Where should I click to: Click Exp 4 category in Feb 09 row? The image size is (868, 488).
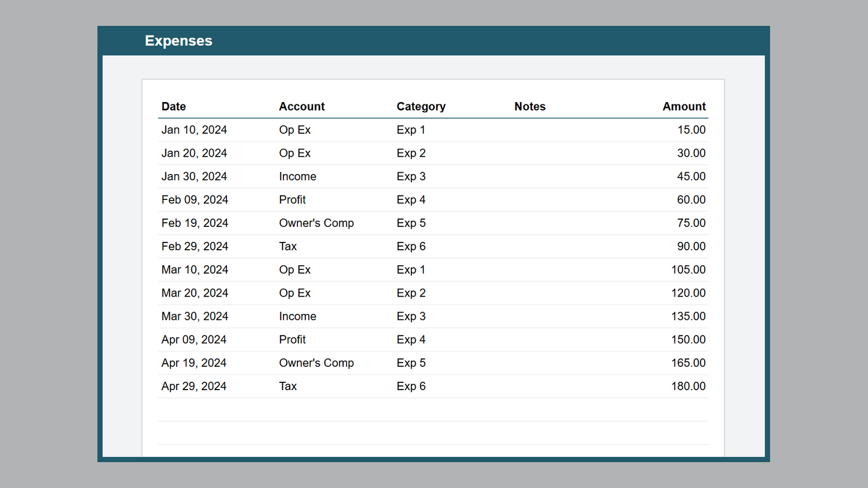[x=411, y=200]
